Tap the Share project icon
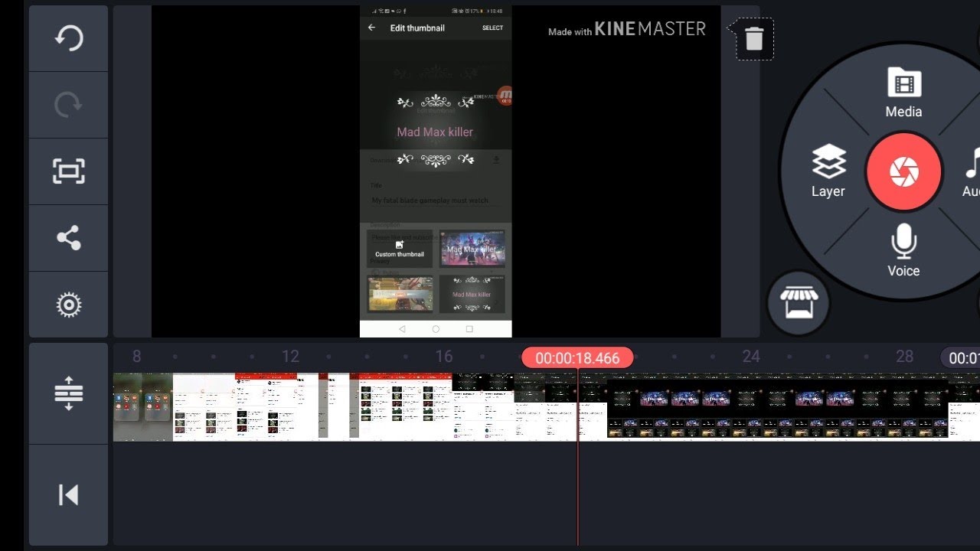The width and height of the screenshot is (980, 551). point(68,238)
